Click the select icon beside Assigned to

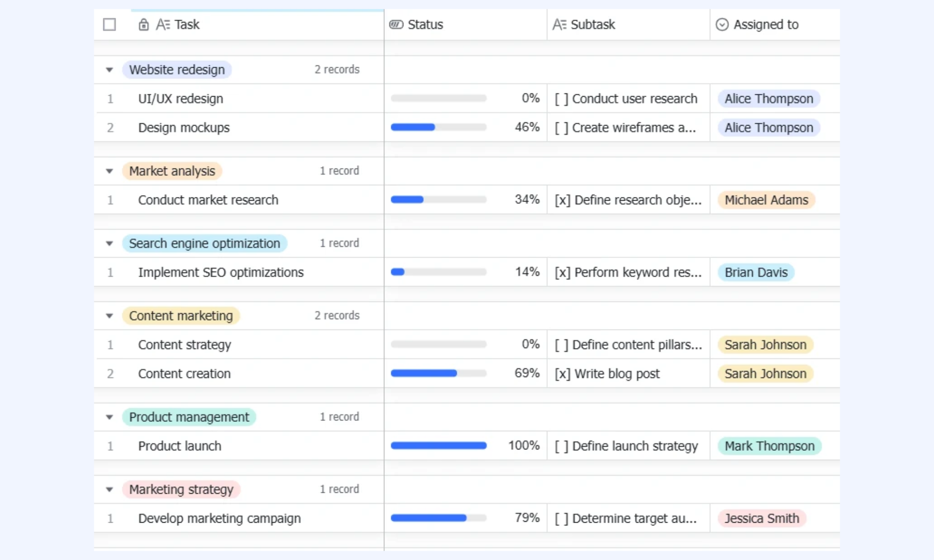coord(722,25)
